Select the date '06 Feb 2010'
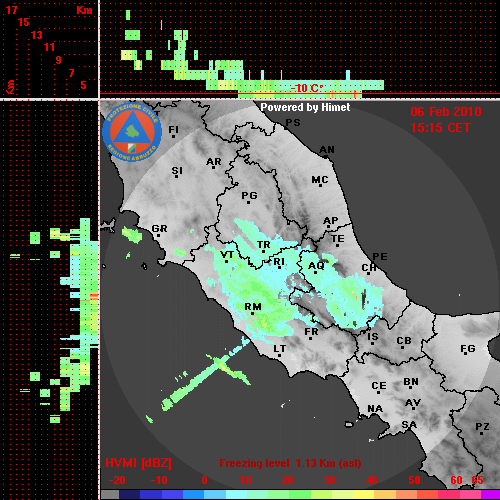The image size is (500, 500). (446, 112)
